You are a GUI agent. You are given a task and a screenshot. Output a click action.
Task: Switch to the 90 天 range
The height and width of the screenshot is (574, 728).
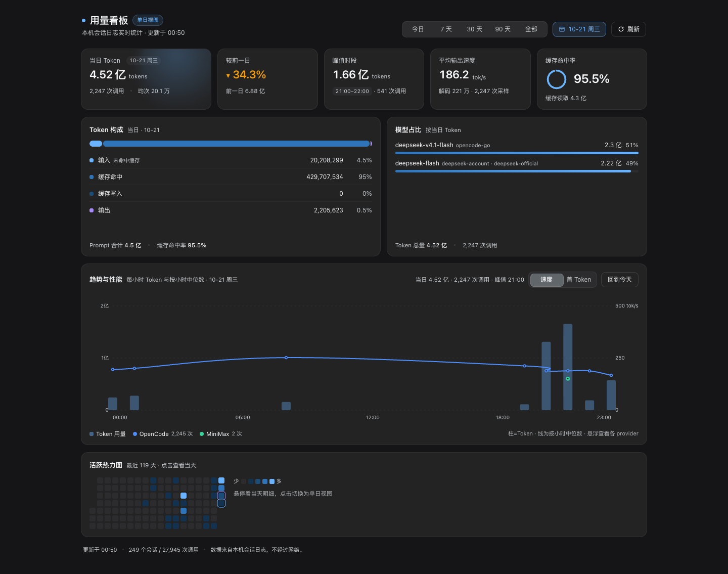pyautogui.click(x=503, y=29)
